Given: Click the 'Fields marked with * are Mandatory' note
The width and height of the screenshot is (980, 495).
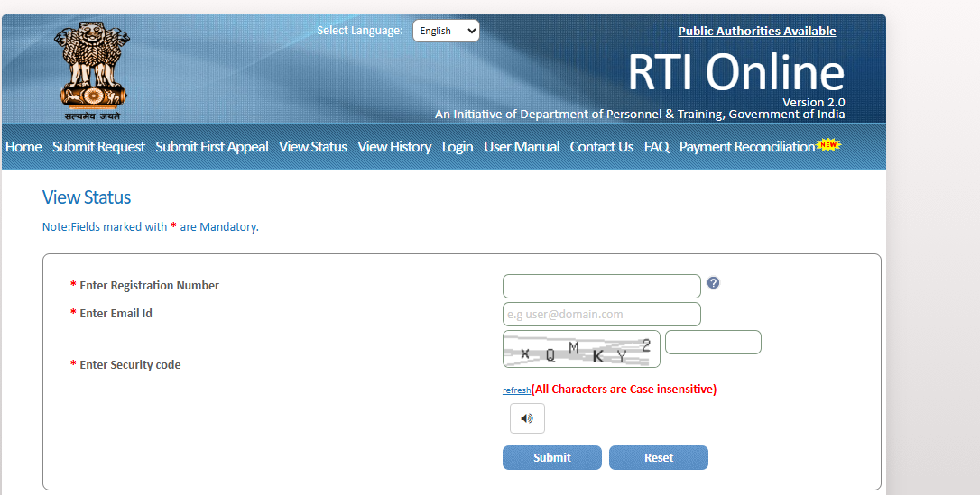Looking at the screenshot, I should click(150, 226).
